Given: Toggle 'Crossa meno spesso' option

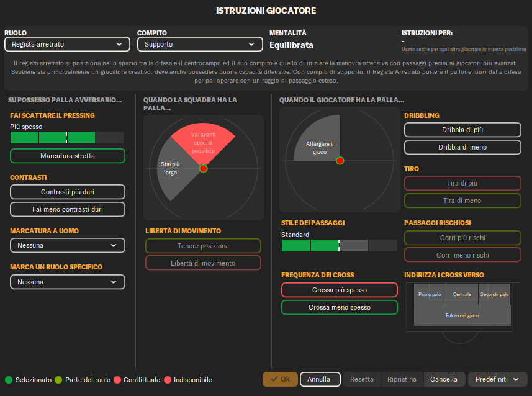Looking at the screenshot, I should pos(340,307).
